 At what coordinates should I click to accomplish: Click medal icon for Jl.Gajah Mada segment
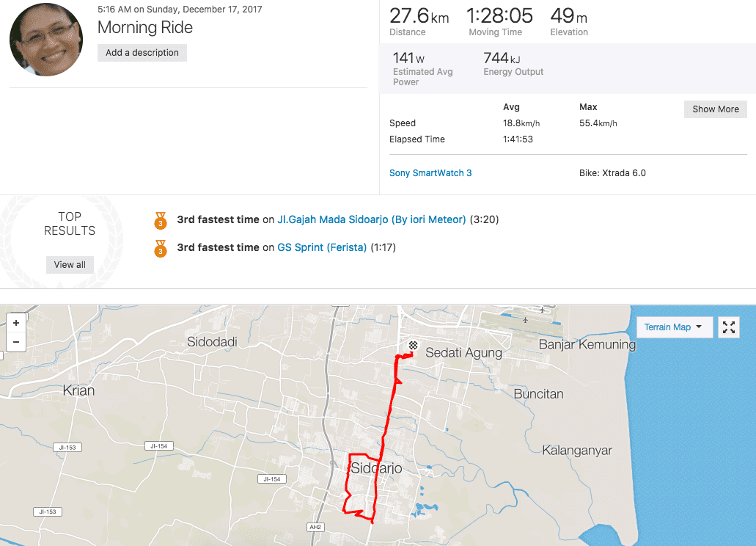pos(161,220)
